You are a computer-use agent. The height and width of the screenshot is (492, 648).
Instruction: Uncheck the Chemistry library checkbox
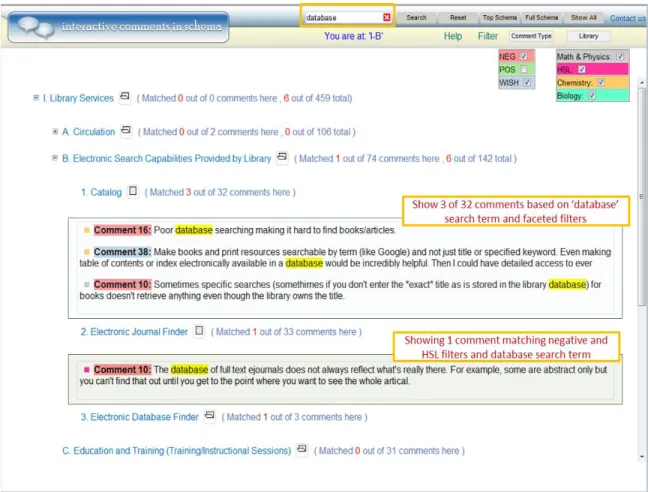click(601, 82)
